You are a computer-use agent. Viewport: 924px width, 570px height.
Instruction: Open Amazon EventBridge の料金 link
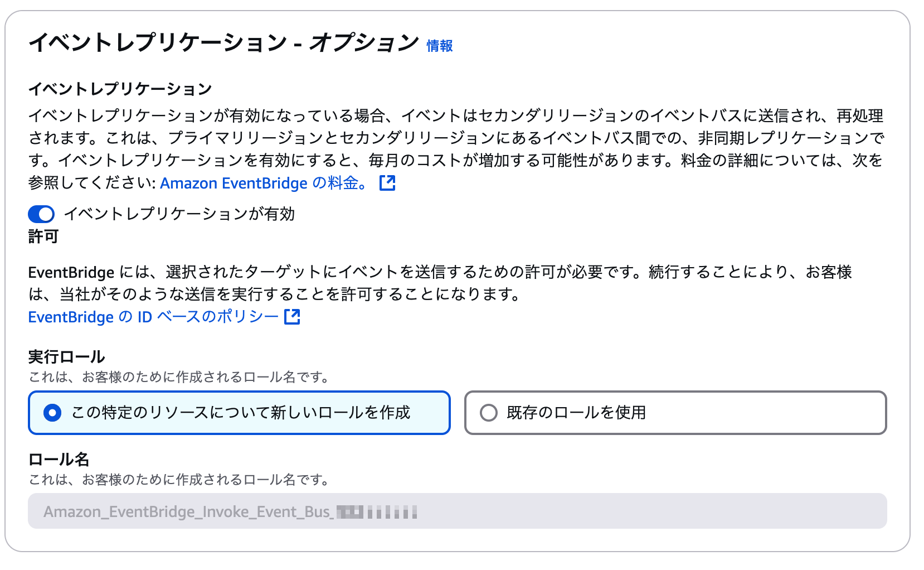point(262,182)
